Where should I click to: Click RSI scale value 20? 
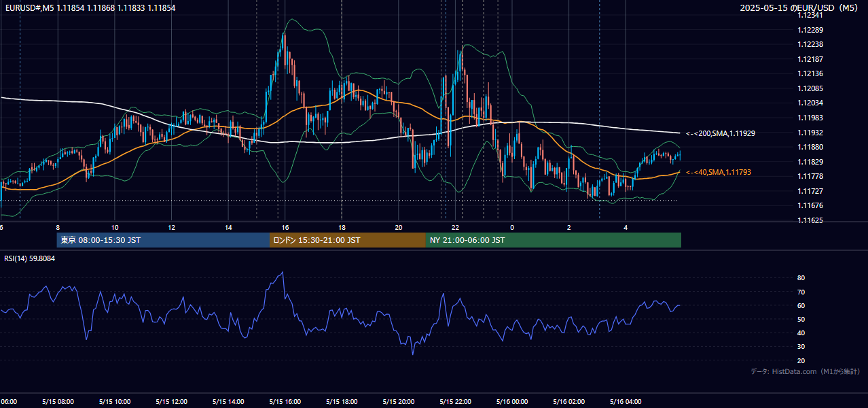coord(801,360)
